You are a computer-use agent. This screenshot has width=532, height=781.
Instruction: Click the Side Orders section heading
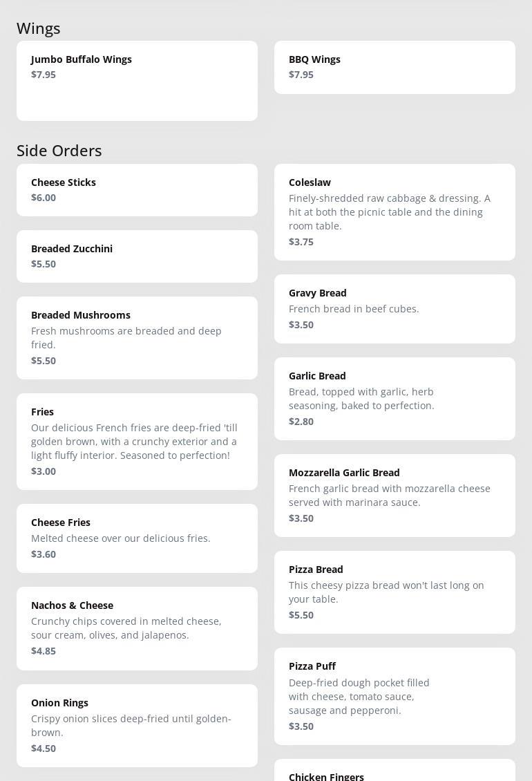59,151
